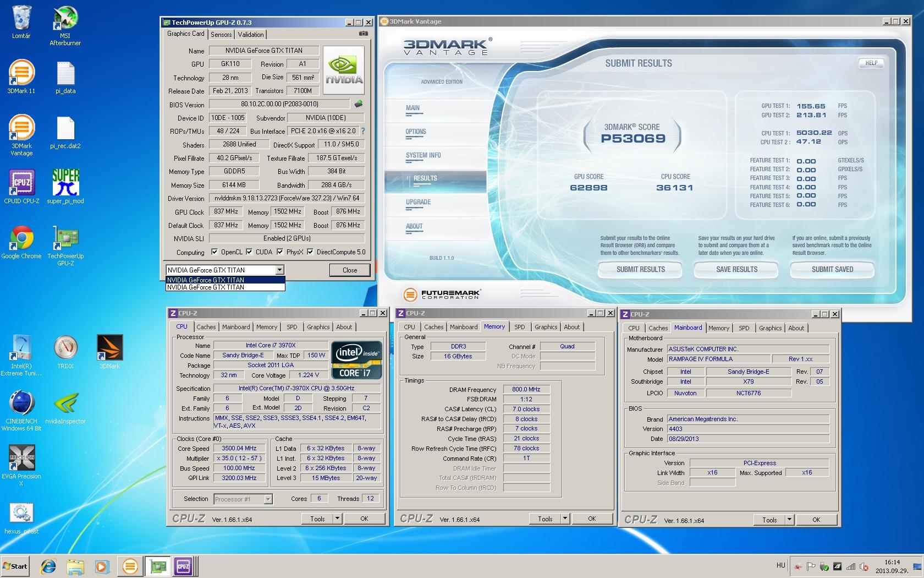Open the SYSTEM INFO section in 3DMark Vantage

(423, 155)
